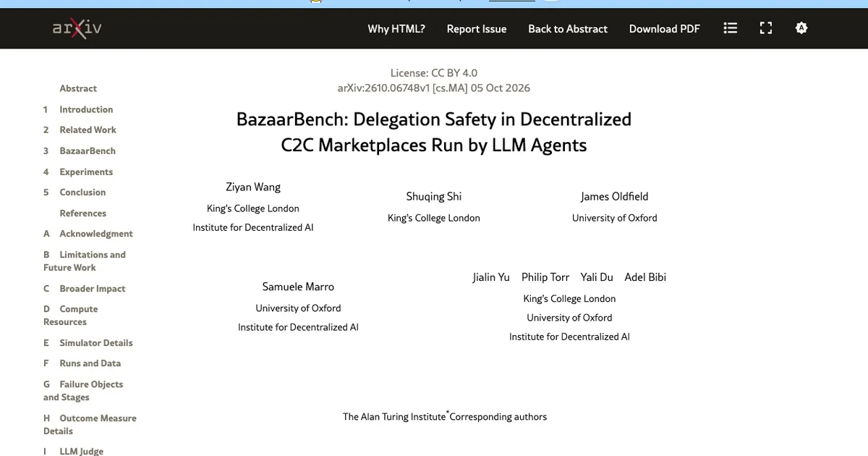Open appendix B Limitations and Future Work

click(x=85, y=261)
